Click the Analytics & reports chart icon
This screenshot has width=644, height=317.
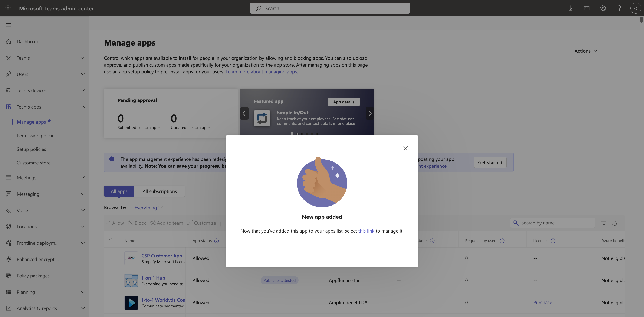pos(9,308)
